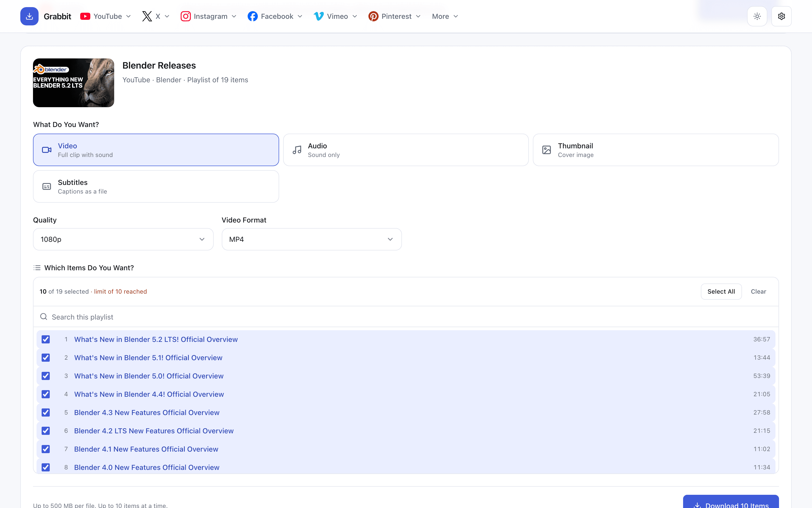Viewport: 812px width, 508px height.
Task: Toggle light theme with sun icon
Action: click(757, 16)
